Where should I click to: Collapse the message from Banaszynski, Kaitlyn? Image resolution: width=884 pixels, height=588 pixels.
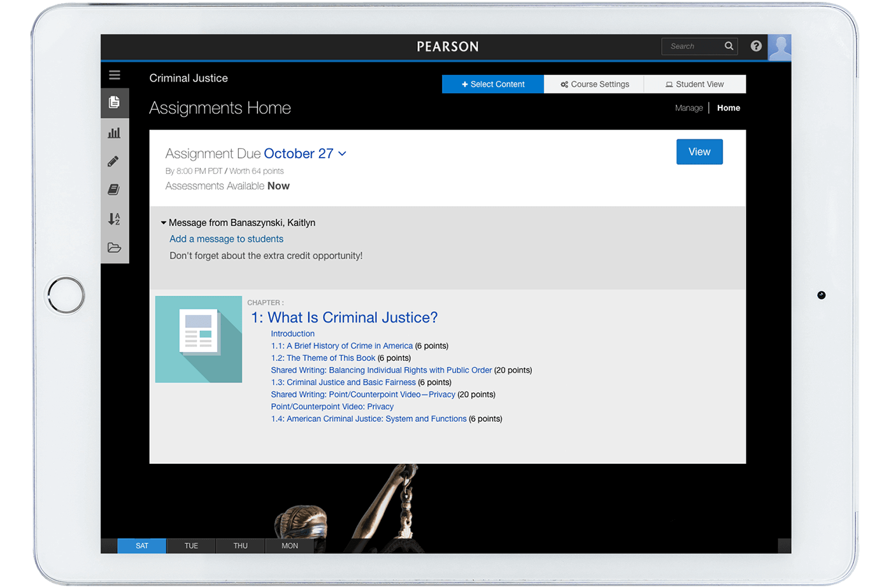coord(164,223)
